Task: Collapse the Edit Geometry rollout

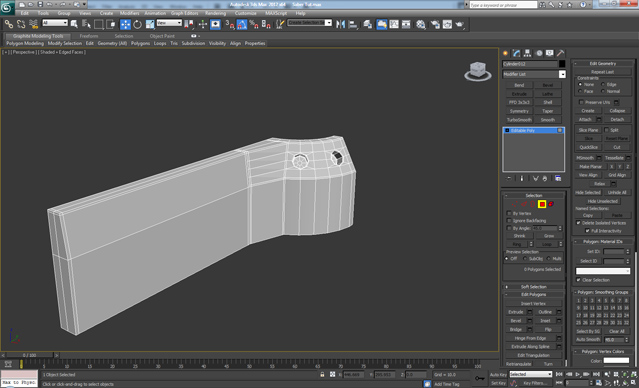Action: pyautogui.click(x=603, y=64)
